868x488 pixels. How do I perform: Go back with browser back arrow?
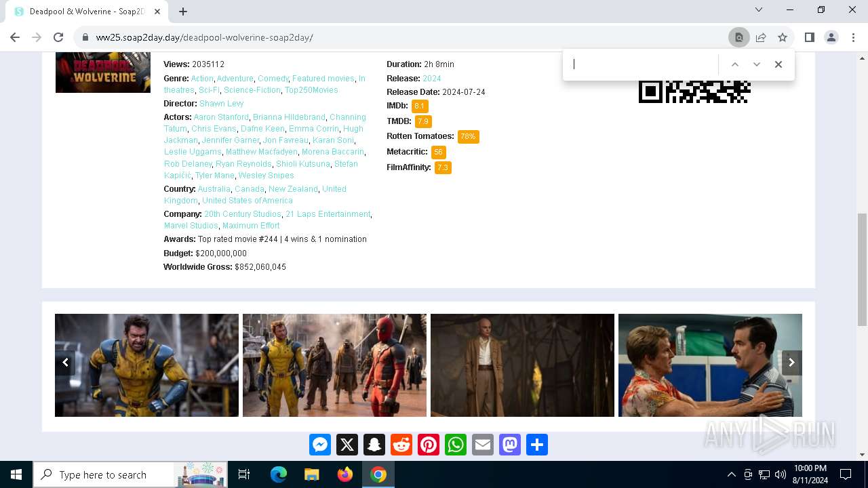[15, 37]
